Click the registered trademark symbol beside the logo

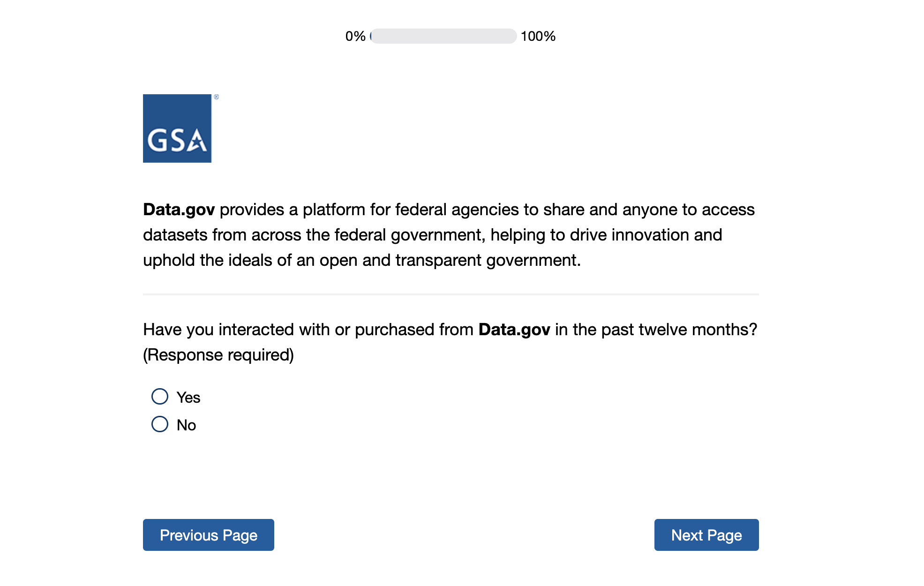tap(216, 97)
